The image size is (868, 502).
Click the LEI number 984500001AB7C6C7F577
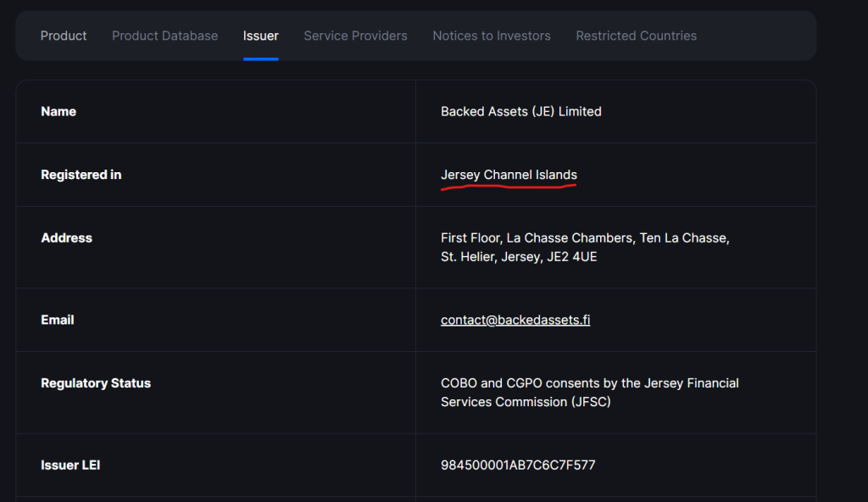(519, 465)
